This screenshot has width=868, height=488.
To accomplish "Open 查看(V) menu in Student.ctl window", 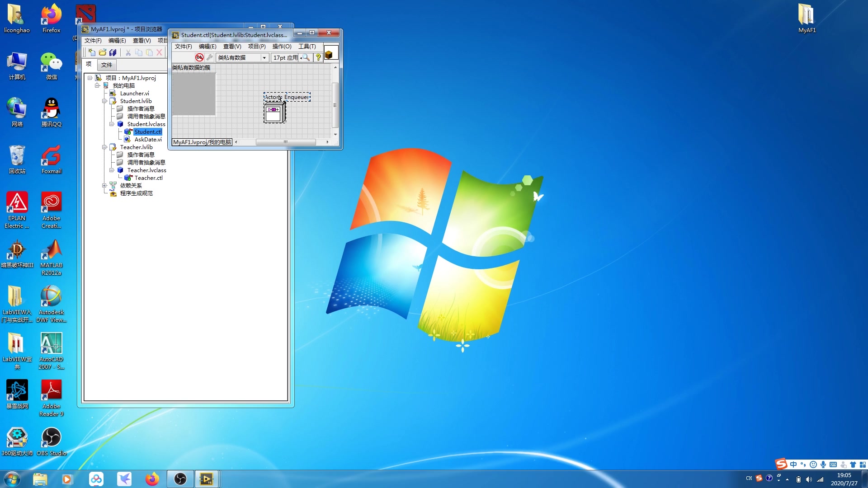I will [x=232, y=47].
